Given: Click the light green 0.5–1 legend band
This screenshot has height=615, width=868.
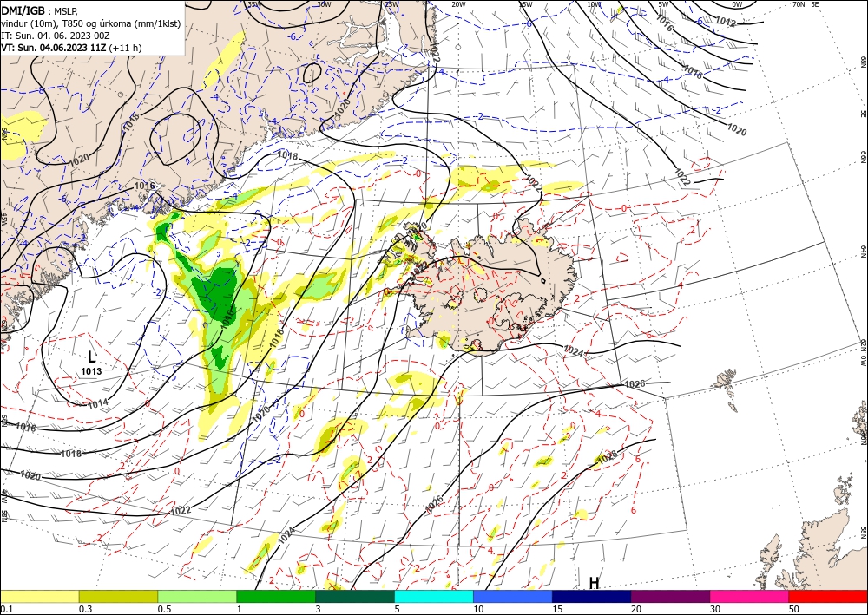Looking at the screenshot, I should [197, 596].
